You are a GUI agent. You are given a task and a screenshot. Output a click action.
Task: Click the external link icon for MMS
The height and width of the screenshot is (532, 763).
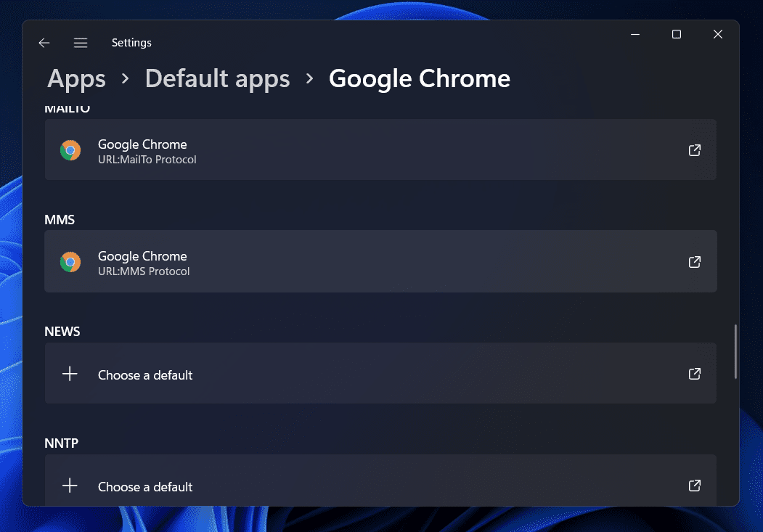pos(694,262)
